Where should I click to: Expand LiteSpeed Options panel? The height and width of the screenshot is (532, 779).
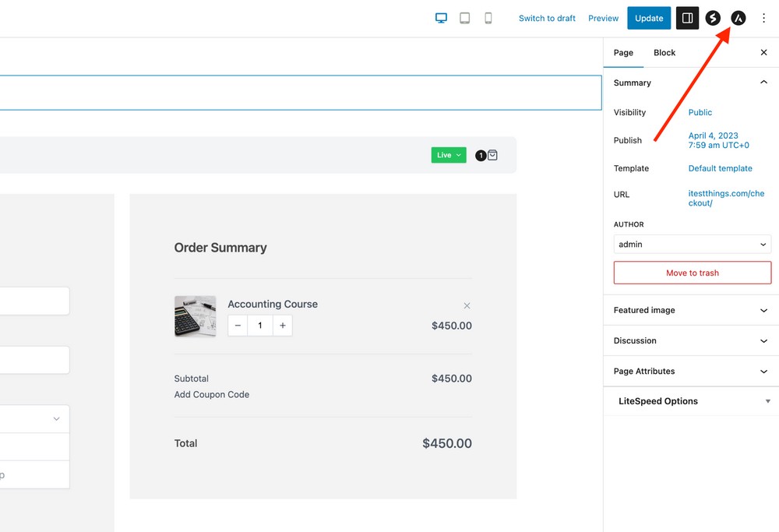click(691, 401)
